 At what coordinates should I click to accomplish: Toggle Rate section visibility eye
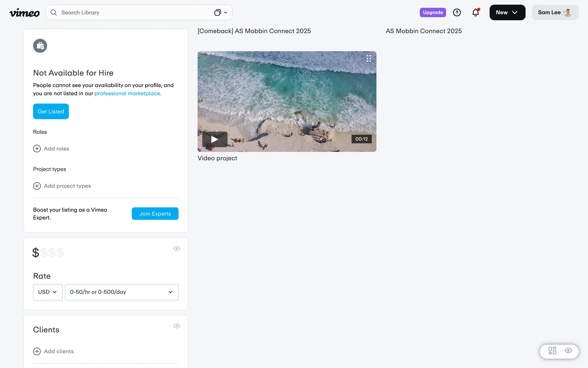click(177, 249)
